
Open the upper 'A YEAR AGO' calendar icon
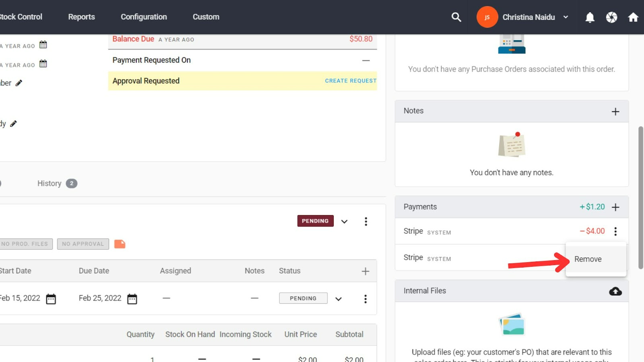point(43,45)
